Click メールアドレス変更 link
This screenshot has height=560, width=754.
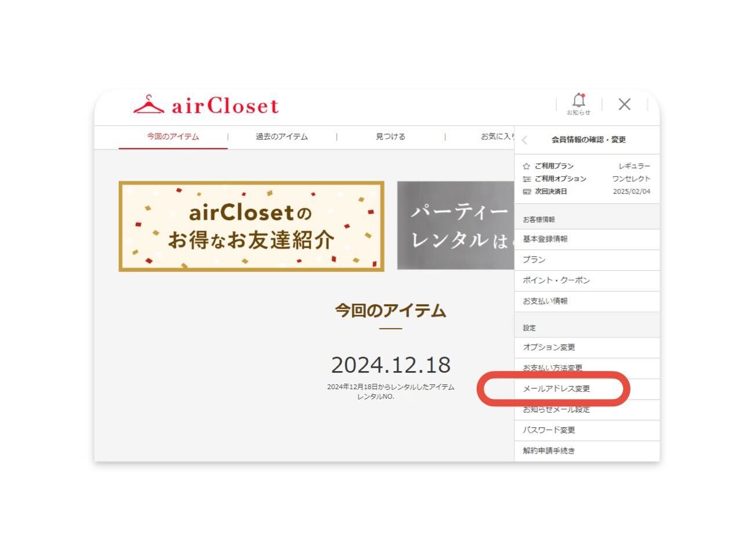pos(587,389)
